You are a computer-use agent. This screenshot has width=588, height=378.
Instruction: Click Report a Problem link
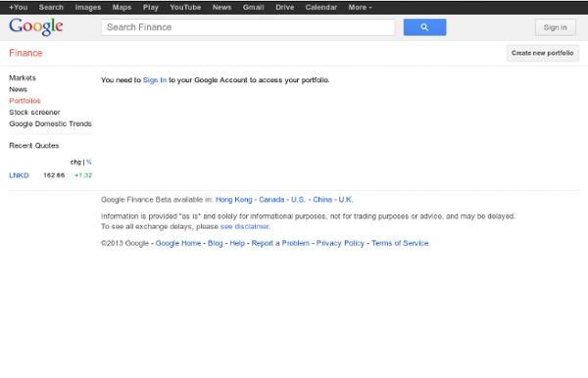click(280, 243)
